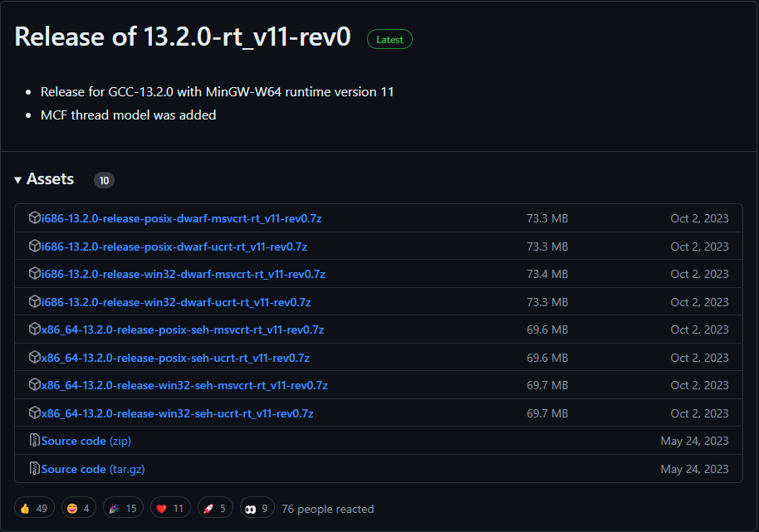This screenshot has width=759, height=532.
Task: Click package icon for i686 win32-dwarf-msvcrt asset
Action: click(x=34, y=274)
